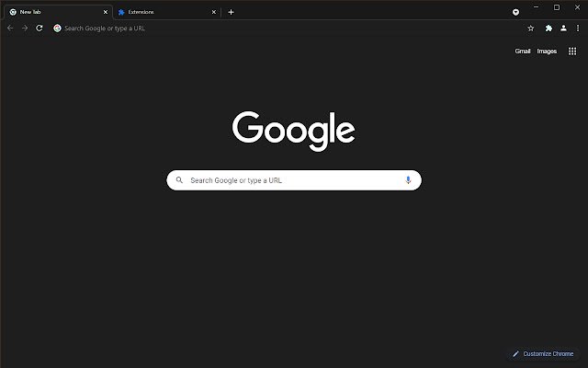Open the Extensions puzzle-piece menu

tap(548, 29)
